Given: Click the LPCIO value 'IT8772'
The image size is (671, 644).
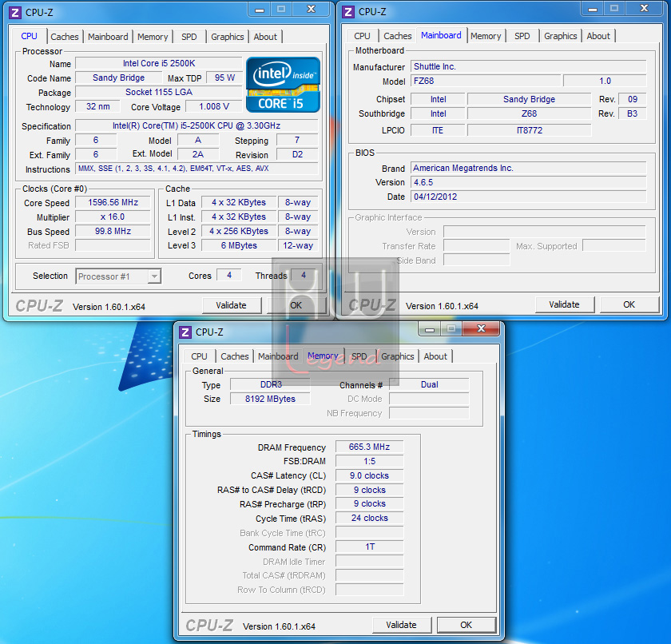Looking at the screenshot, I should [x=529, y=130].
